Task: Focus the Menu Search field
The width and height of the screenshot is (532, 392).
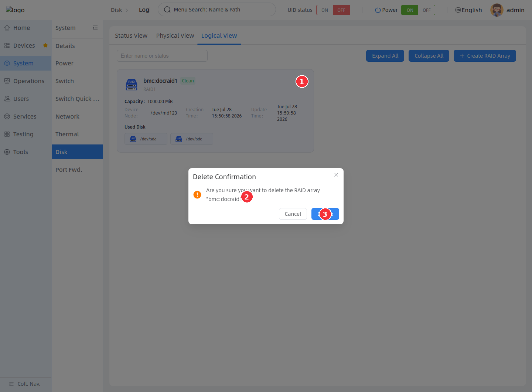Action: pyautogui.click(x=217, y=10)
